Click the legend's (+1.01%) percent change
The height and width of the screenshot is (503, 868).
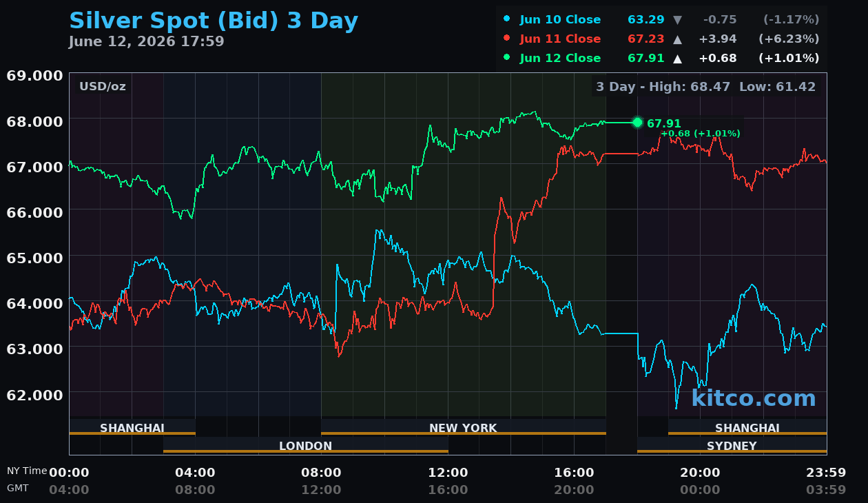click(x=789, y=59)
